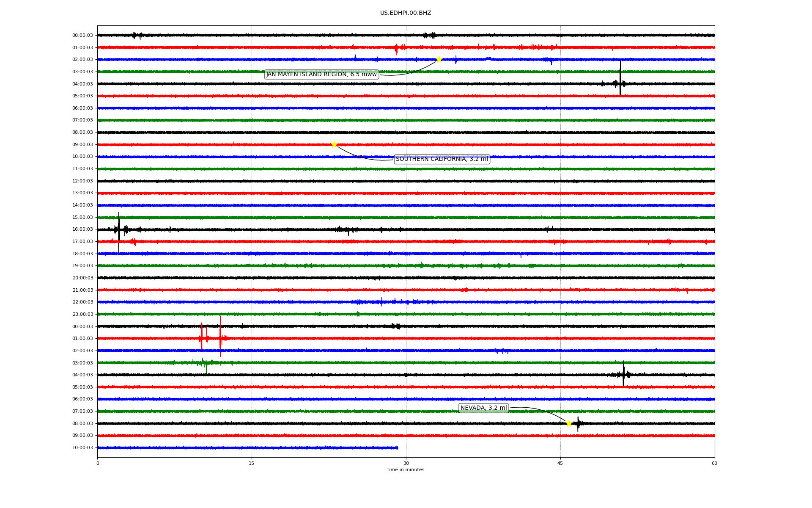This screenshot has height=508, width=812.
Task: Click the last 10:00:03 row label at bottom
Action: pyautogui.click(x=82, y=448)
